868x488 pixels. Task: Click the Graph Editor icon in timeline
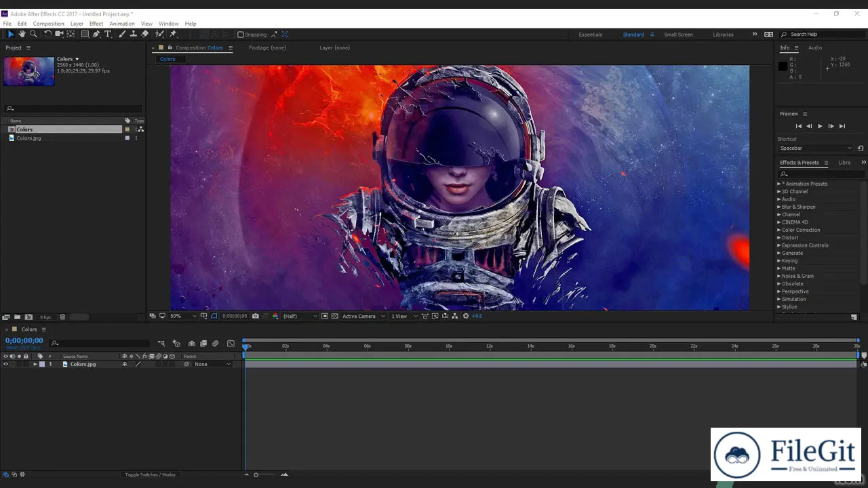click(231, 344)
